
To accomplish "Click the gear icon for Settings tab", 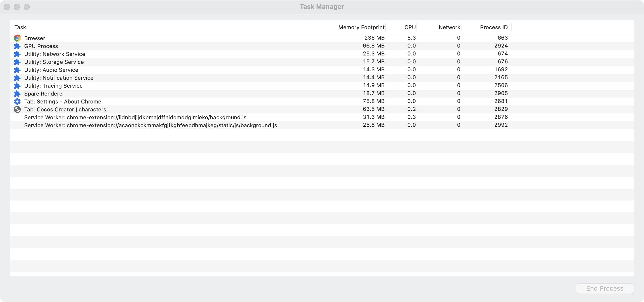I will (x=17, y=101).
